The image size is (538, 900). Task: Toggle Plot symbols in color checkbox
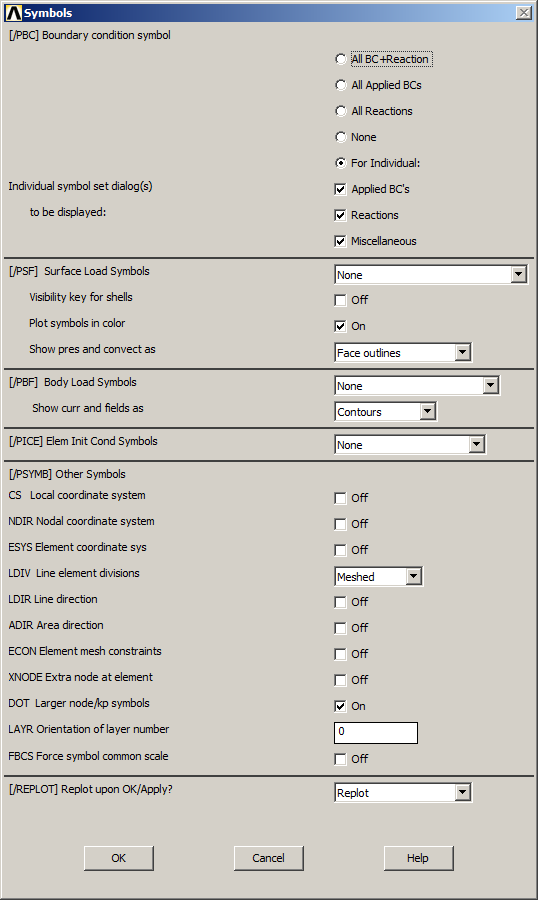click(340, 326)
